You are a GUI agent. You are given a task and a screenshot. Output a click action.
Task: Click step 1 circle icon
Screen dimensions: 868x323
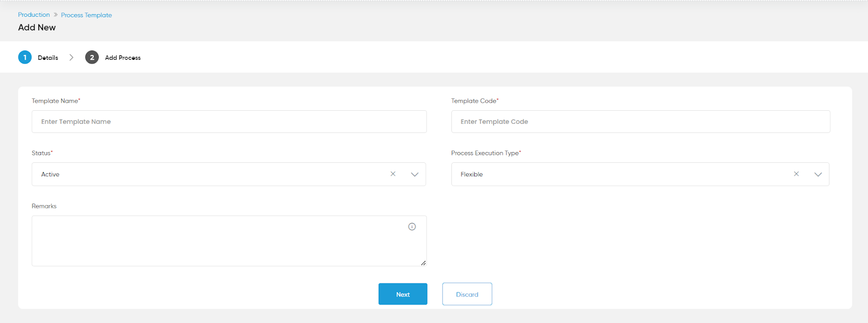click(x=25, y=57)
